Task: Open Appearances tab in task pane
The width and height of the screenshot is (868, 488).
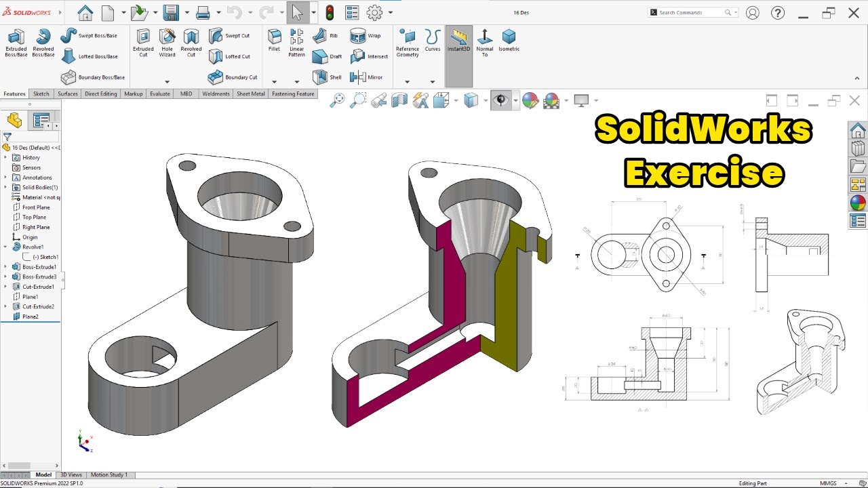Action: (x=858, y=203)
